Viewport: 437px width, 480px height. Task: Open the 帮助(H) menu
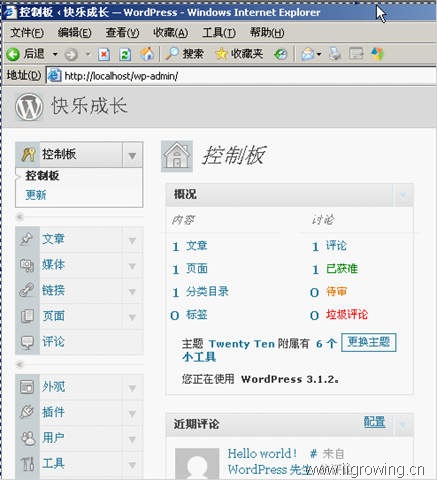point(267,33)
